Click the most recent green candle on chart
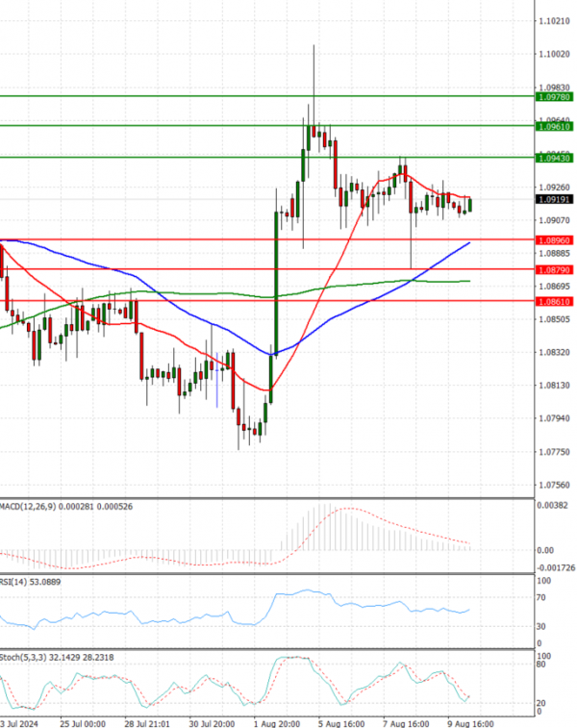577x728 pixels. coord(470,203)
